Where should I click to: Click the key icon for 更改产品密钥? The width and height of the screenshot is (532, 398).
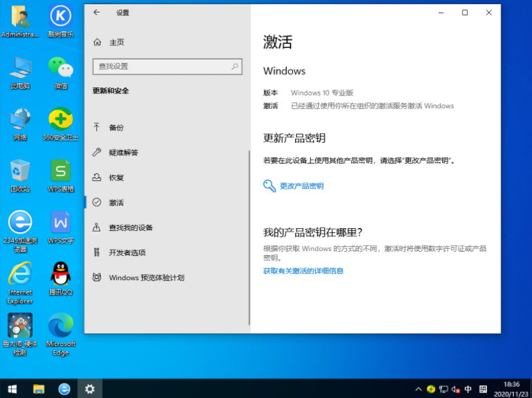269,186
